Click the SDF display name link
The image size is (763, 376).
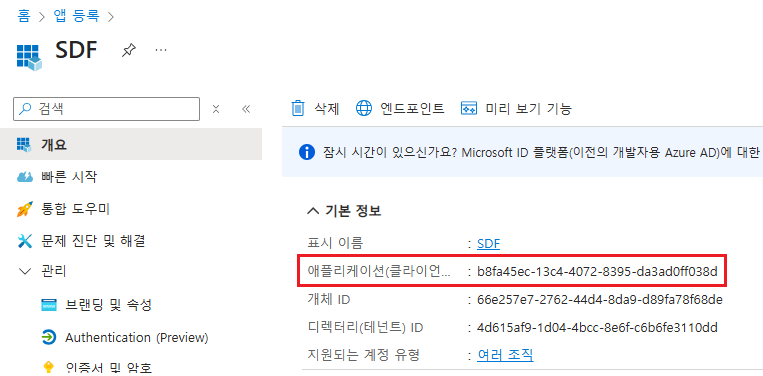[x=489, y=243]
